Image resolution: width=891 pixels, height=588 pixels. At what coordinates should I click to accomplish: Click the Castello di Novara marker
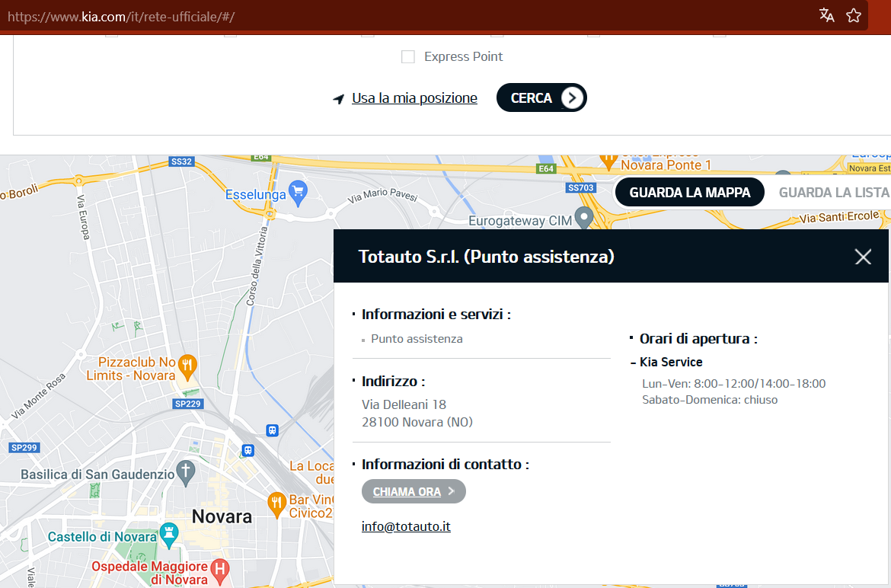[169, 535]
